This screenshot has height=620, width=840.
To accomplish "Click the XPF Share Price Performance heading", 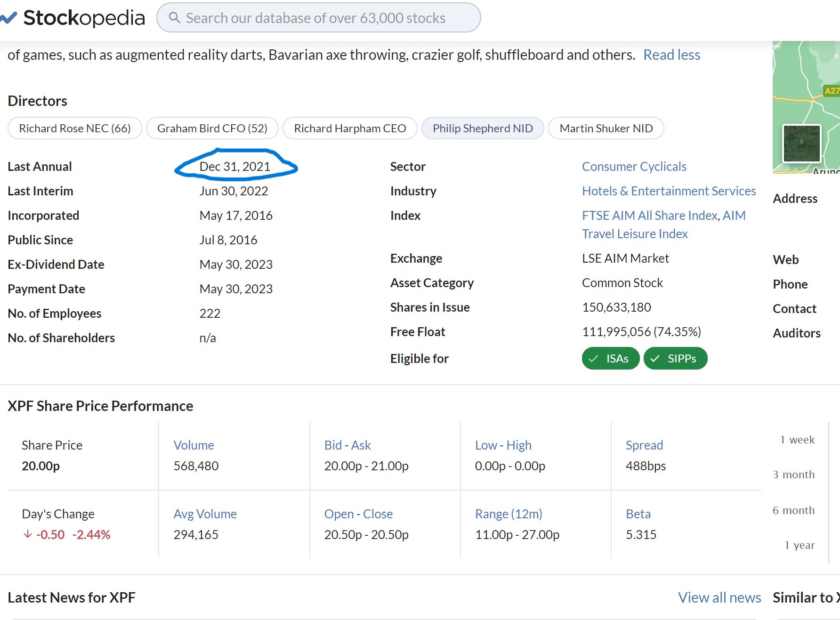I will pos(100,406).
